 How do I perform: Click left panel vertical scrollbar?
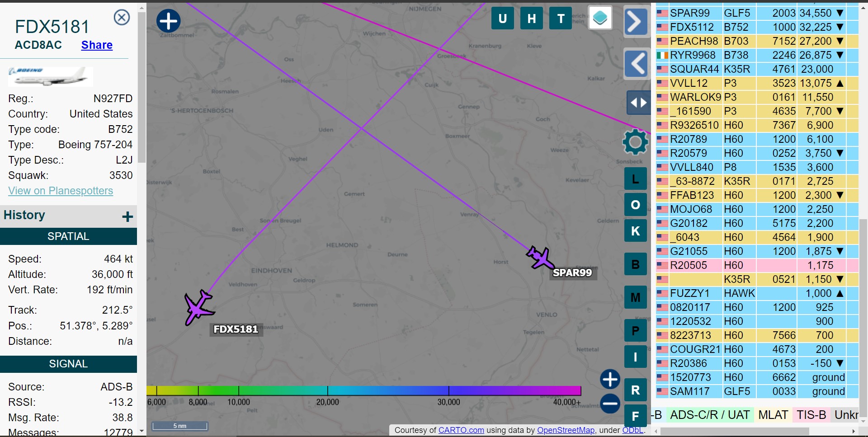(x=142, y=88)
